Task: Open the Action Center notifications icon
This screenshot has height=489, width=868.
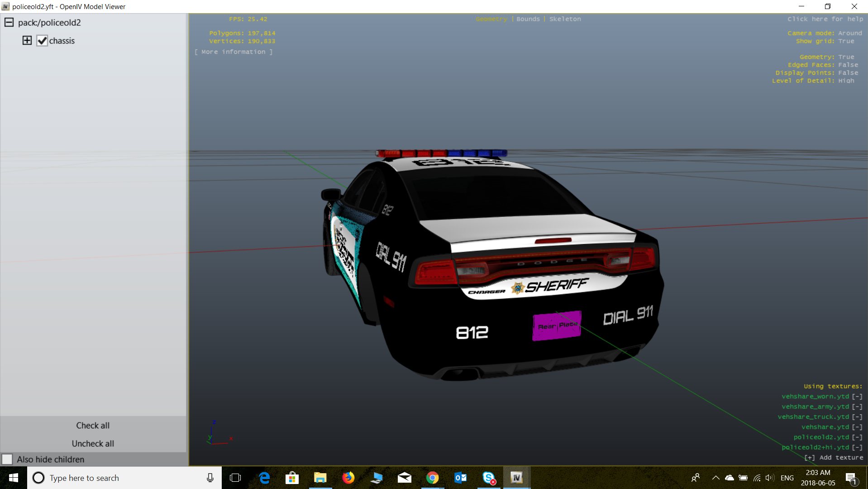Action: (851, 478)
